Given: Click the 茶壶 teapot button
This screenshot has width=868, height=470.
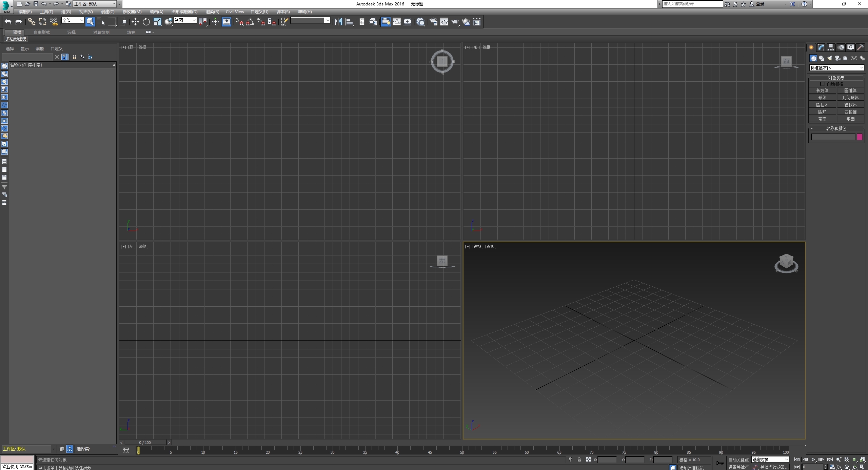Looking at the screenshot, I should coord(822,119).
